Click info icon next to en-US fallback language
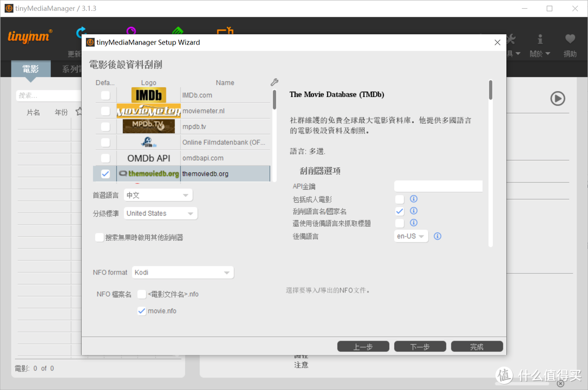Screen dimensions: 588x390 point(437,236)
